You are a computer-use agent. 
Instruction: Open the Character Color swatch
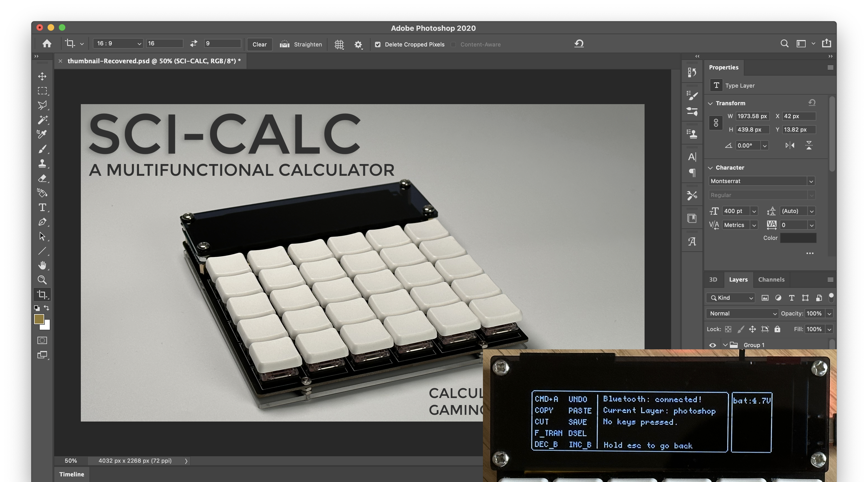tap(798, 238)
